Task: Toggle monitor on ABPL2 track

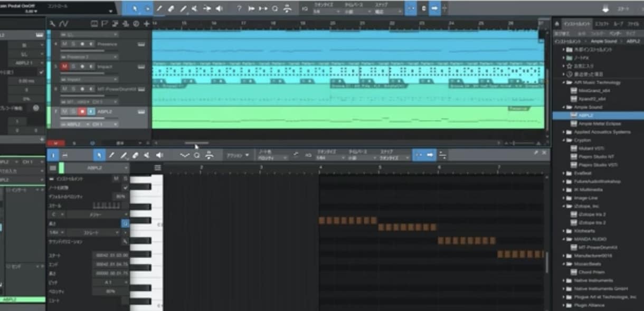Action: click(x=91, y=112)
